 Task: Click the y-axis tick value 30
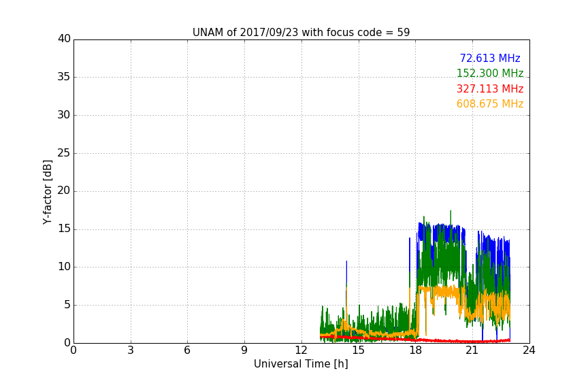(x=64, y=115)
